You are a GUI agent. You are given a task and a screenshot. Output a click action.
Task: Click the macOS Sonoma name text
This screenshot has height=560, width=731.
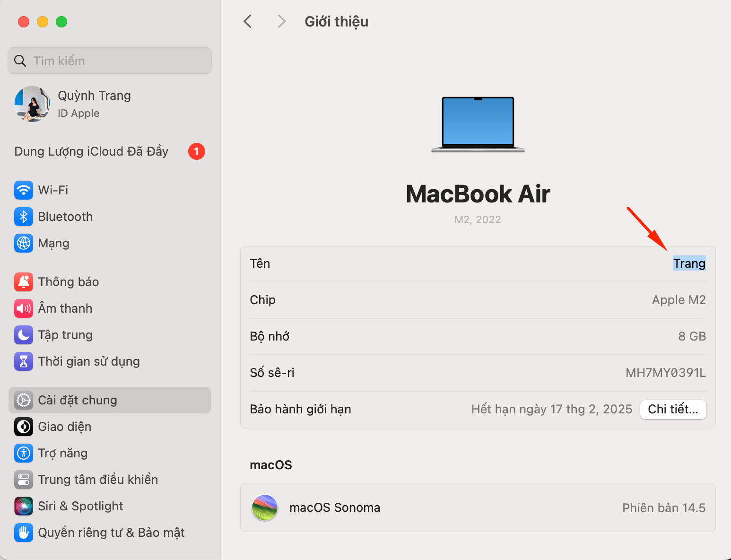[x=335, y=507]
